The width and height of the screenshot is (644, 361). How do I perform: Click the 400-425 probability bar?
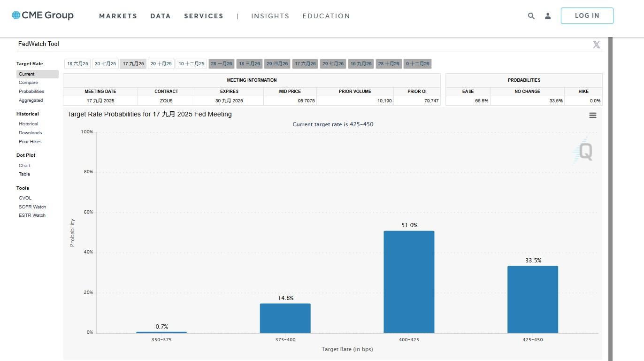pyautogui.click(x=409, y=282)
